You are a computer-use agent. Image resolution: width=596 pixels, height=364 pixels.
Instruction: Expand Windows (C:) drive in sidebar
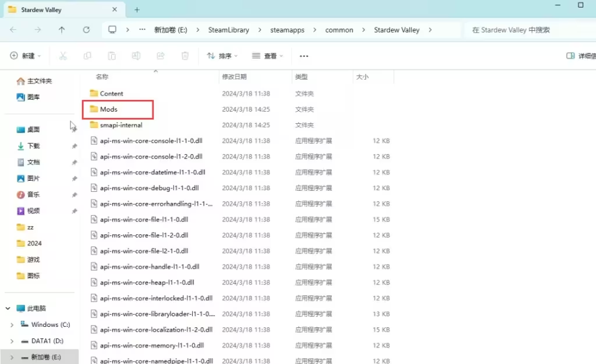tap(12, 325)
